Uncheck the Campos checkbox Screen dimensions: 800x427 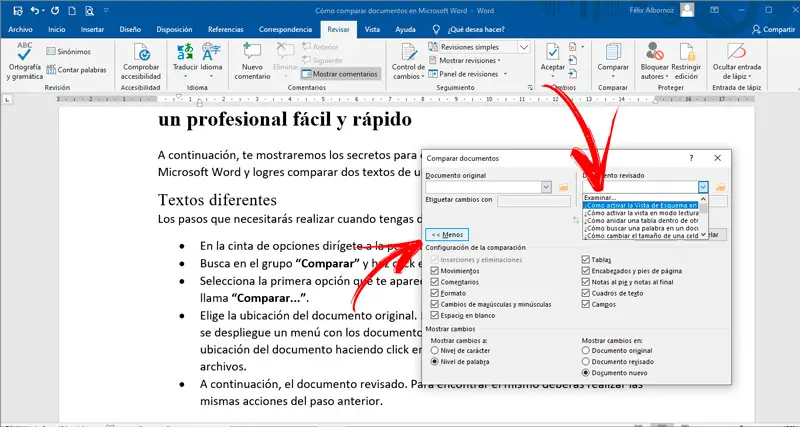[x=586, y=305]
